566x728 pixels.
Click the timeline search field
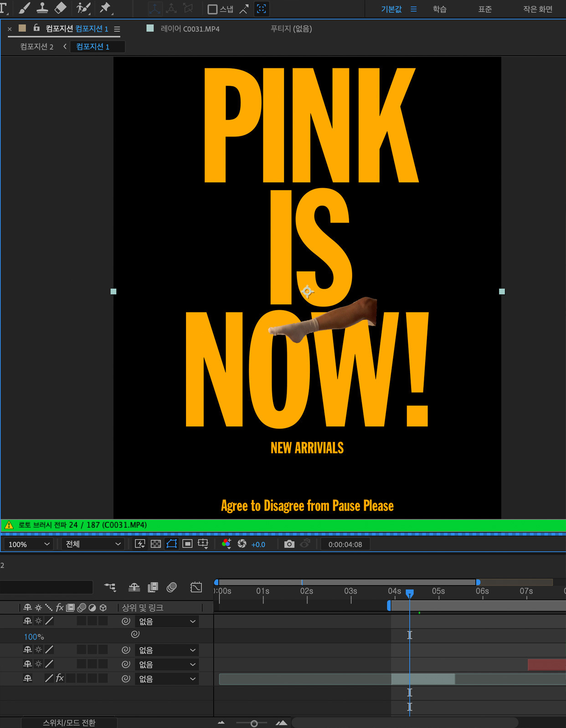[x=46, y=587]
